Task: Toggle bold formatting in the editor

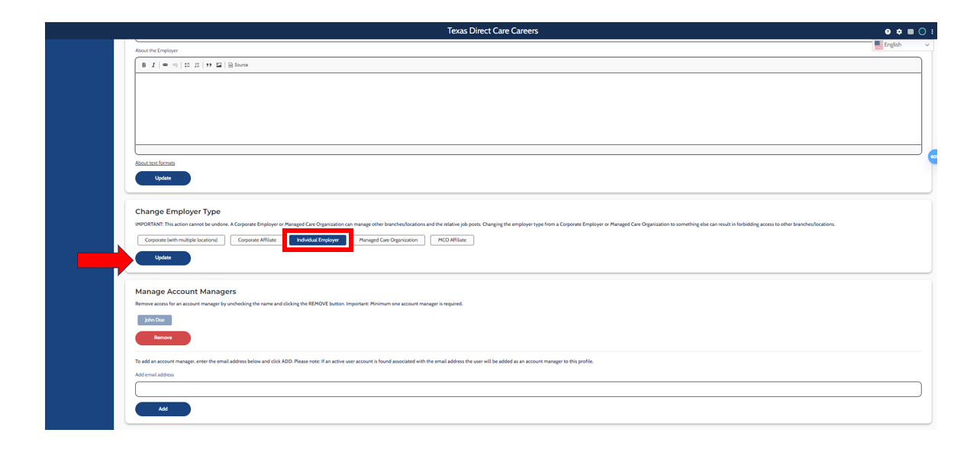Action: [x=143, y=65]
